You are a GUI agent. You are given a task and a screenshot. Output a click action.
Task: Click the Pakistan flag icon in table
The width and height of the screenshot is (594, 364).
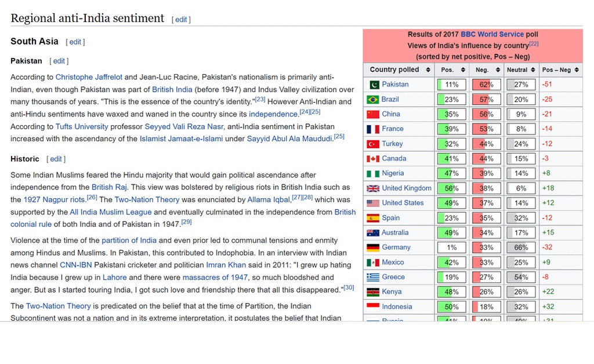tap(373, 85)
